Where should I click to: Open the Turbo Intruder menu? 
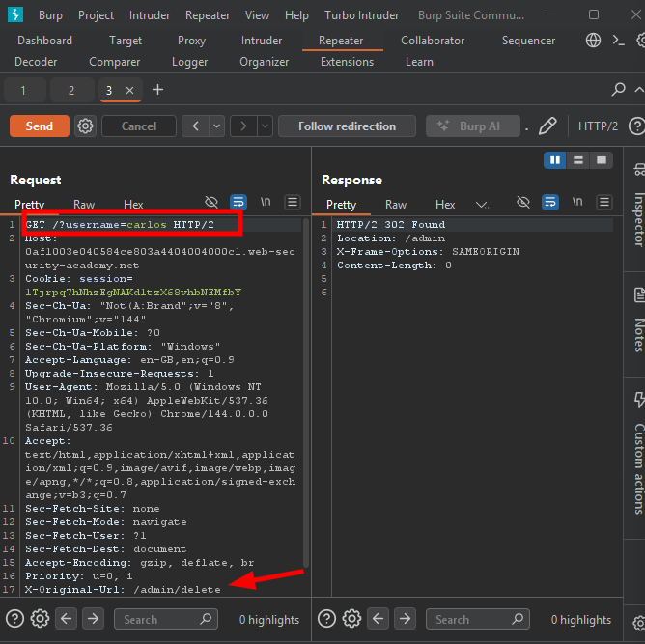click(x=361, y=15)
